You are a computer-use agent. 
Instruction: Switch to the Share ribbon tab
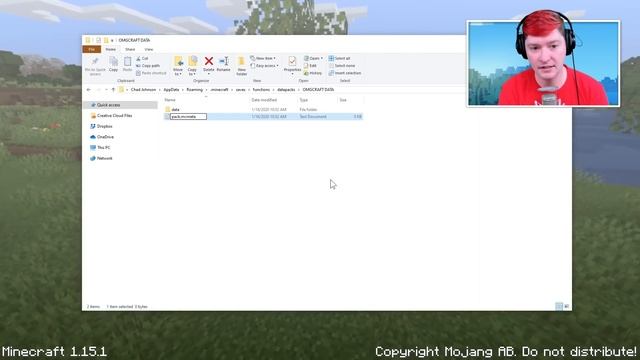pos(130,49)
